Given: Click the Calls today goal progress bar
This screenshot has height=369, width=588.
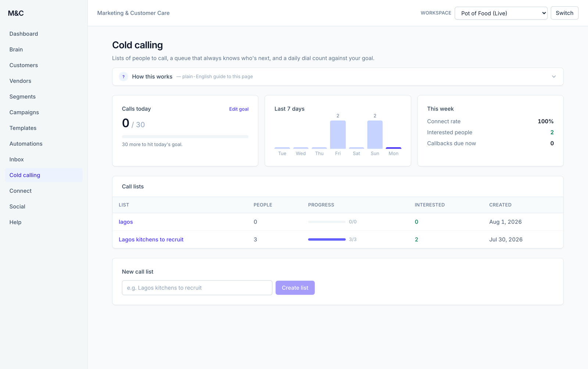Looking at the screenshot, I should 185,136.
